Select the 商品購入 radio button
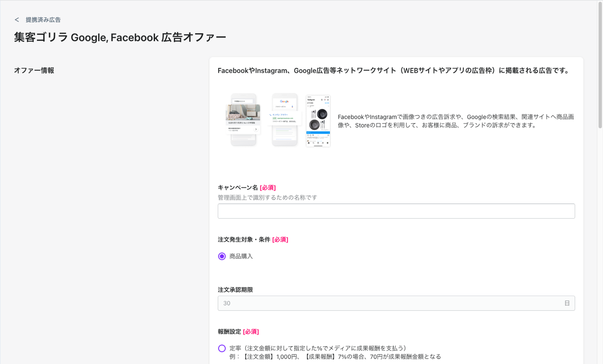 [222, 256]
